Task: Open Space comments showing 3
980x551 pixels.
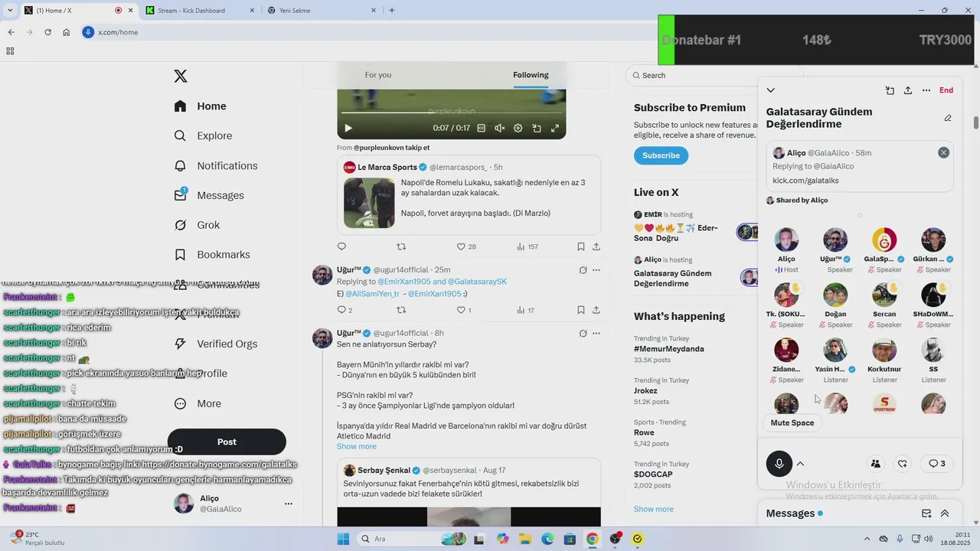Action: (937, 464)
